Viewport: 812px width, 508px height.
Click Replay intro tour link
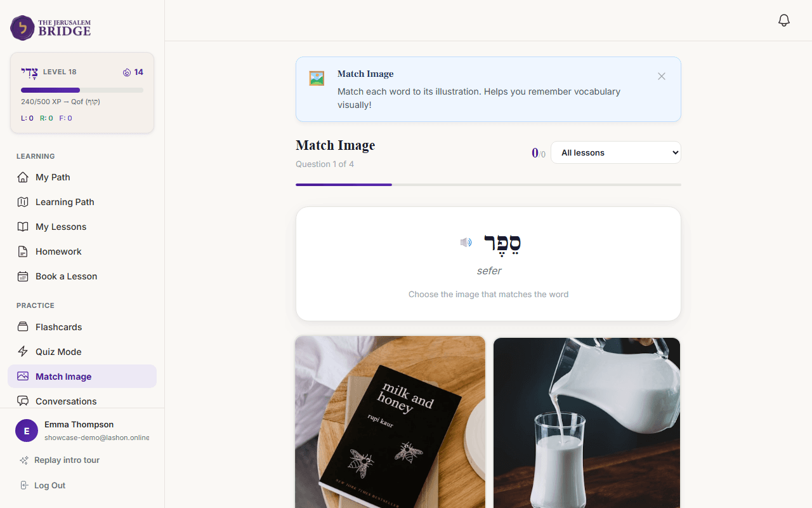point(67,460)
